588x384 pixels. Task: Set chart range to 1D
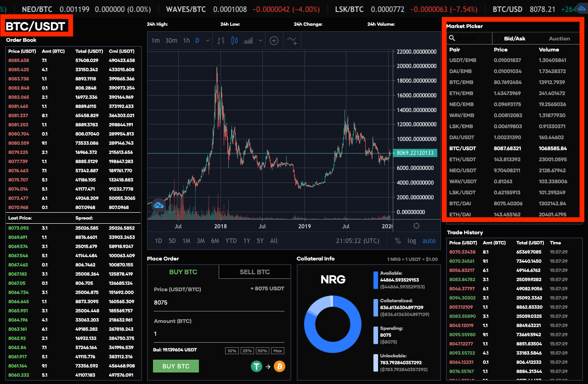pos(158,241)
